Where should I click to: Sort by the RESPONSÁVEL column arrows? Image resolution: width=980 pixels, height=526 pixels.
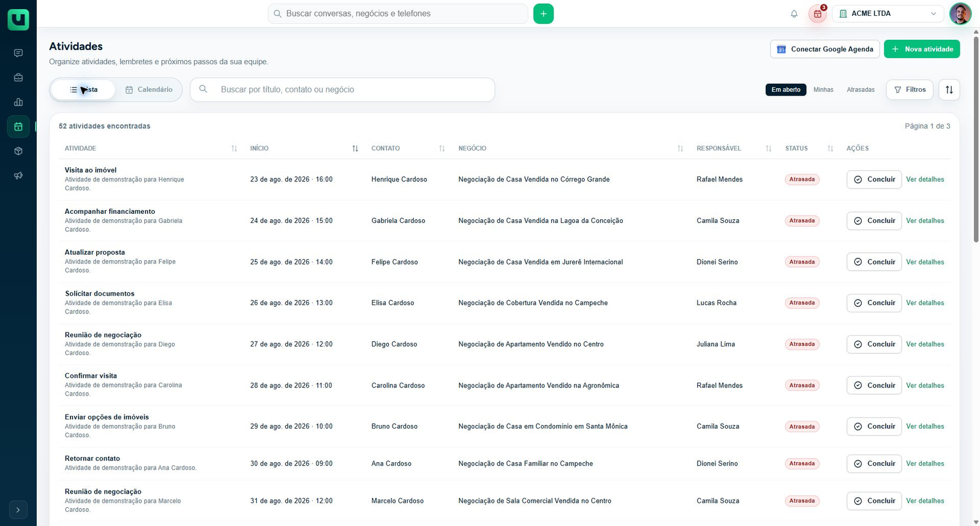click(769, 148)
